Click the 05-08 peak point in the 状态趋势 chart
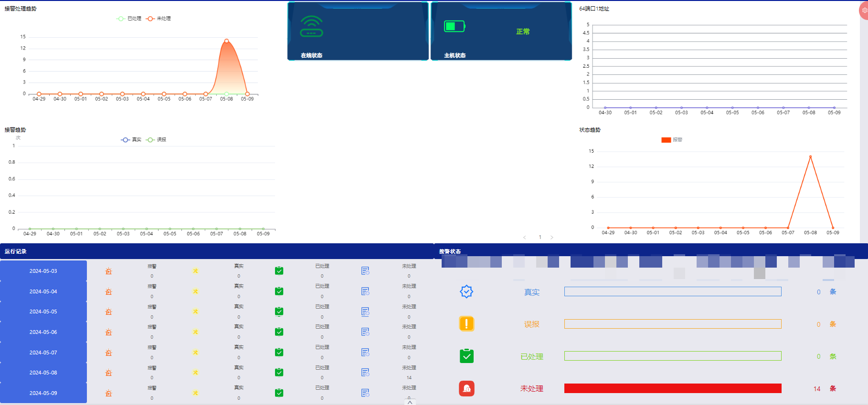 click(x=810, y=156)
